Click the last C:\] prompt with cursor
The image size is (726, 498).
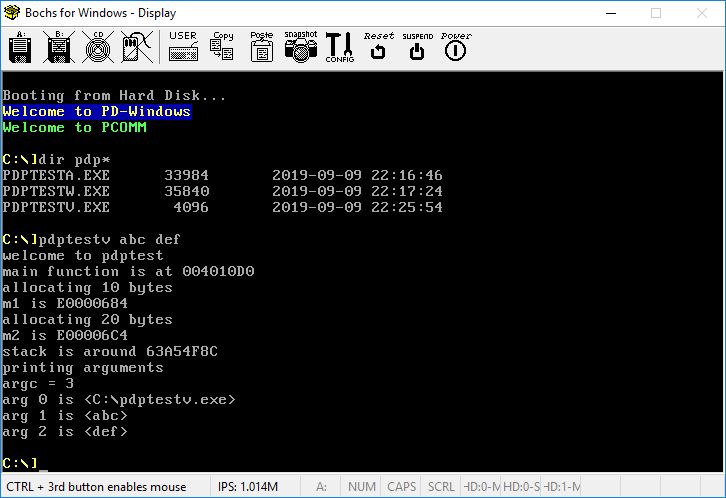pos(25,463)
